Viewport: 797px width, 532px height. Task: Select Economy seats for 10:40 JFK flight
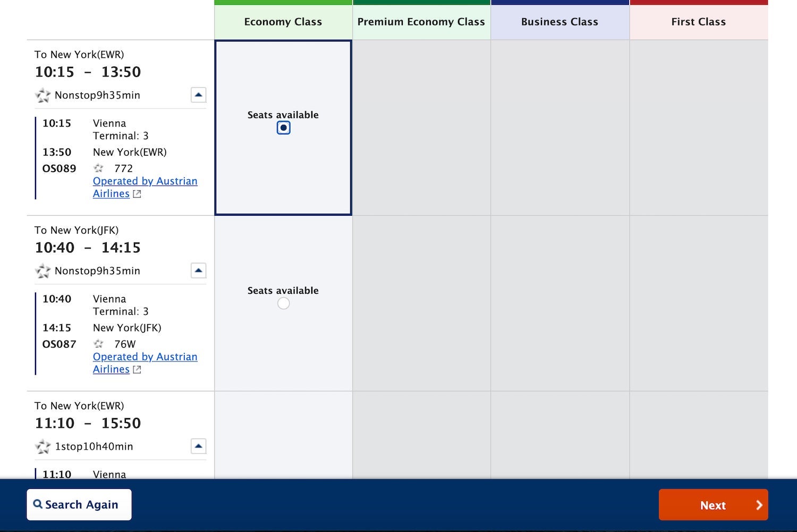[x=283, y=303]
